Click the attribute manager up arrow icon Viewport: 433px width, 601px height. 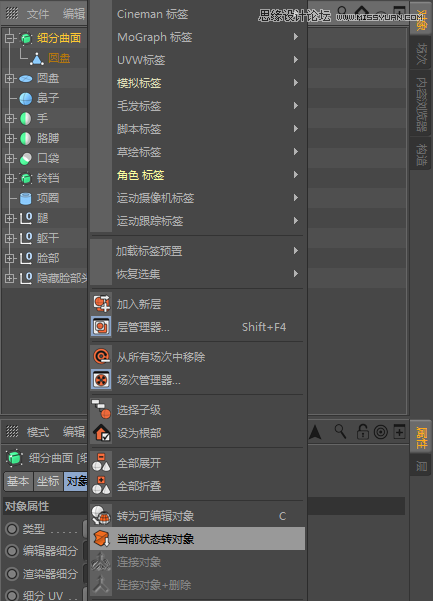click(x=315, y=432)
